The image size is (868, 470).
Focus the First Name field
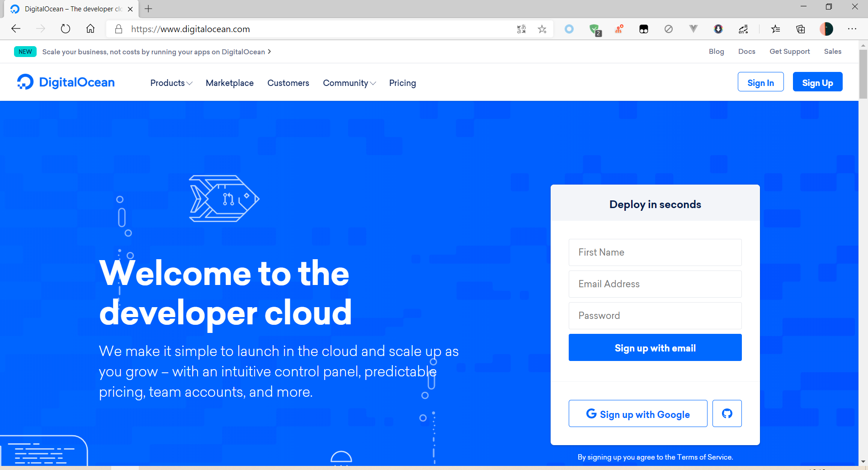click(x=655, y=252)
